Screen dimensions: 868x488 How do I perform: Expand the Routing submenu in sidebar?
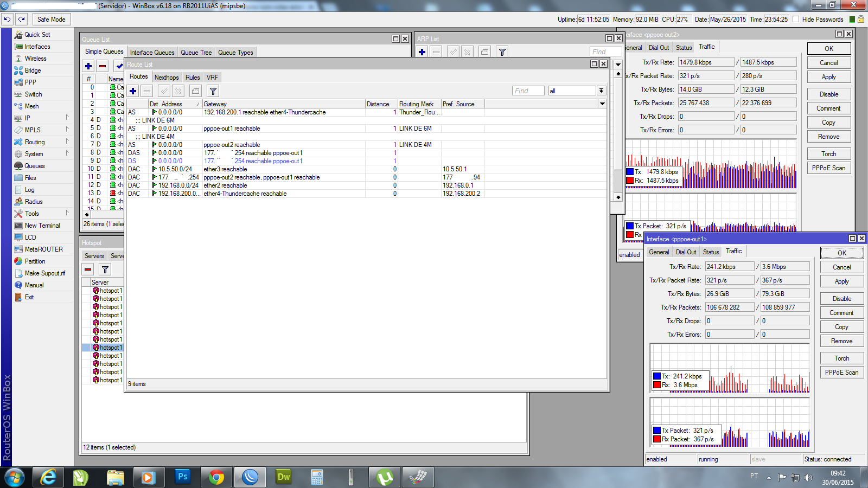(67, 142)
